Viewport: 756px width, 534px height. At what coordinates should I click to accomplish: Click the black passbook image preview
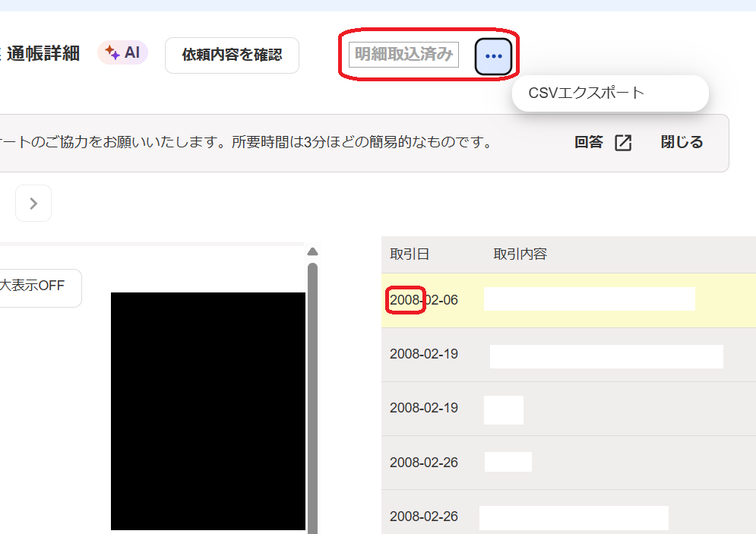(x=207, y=410)
